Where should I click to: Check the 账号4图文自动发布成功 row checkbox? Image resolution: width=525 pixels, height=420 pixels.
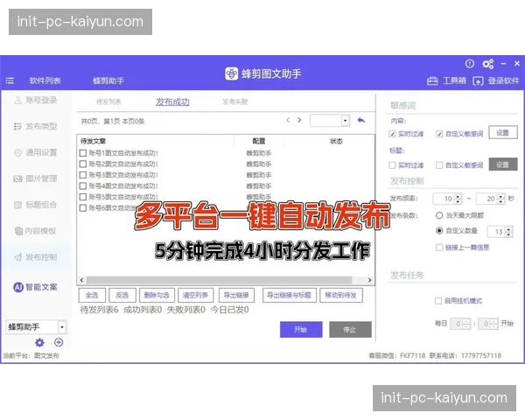pos(83,185)
